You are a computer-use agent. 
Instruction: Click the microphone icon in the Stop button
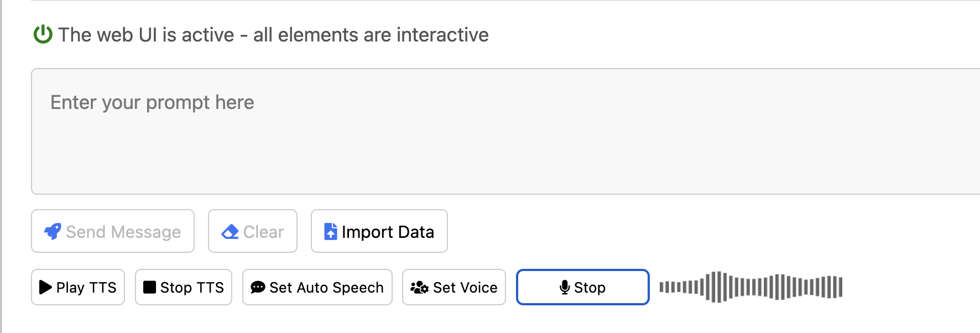565,287
